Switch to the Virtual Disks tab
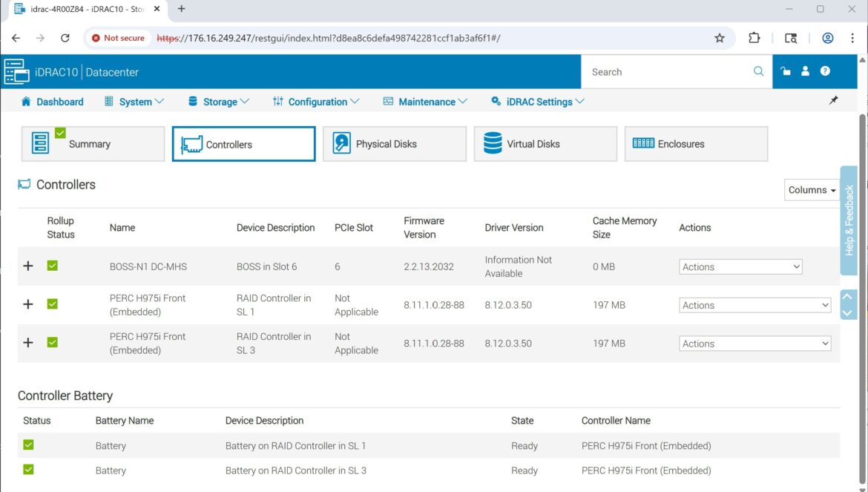 pos(545,144)
